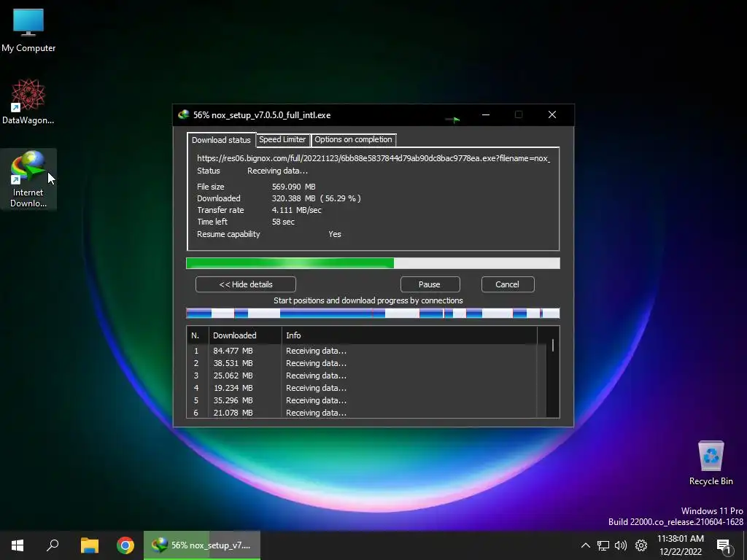Click Downloaded value 320.388 MB
Screen dimensions: 747x560
[x=293, y=198]
